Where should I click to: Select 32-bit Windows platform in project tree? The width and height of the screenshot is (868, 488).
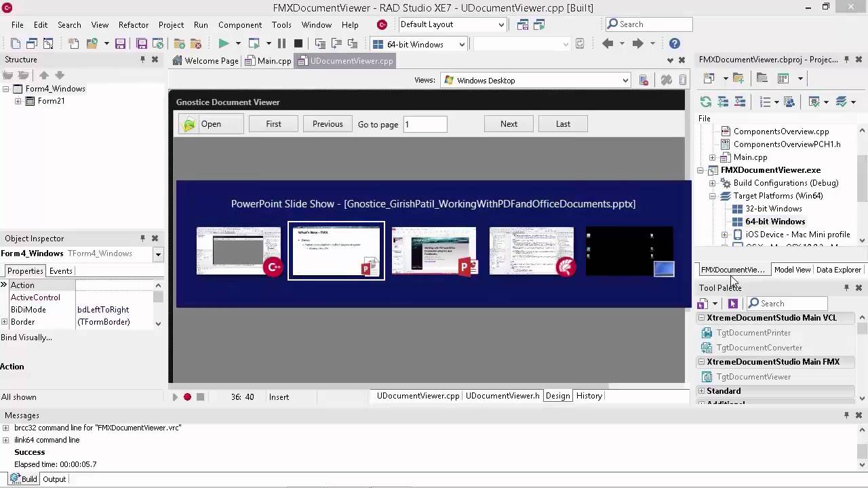[x=774, y=209]
